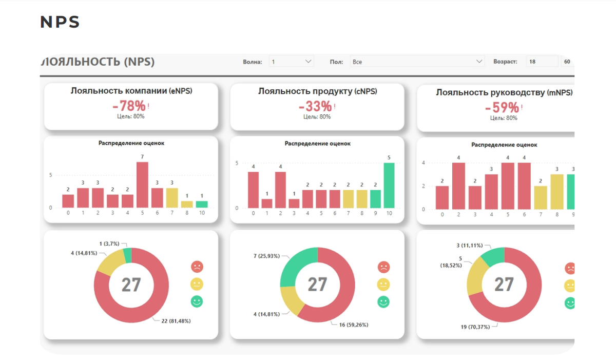The height and width of the screenshot is (364, 616).
Task: Select the green segment of mNPS donut chart
Action: click(494, 256)
